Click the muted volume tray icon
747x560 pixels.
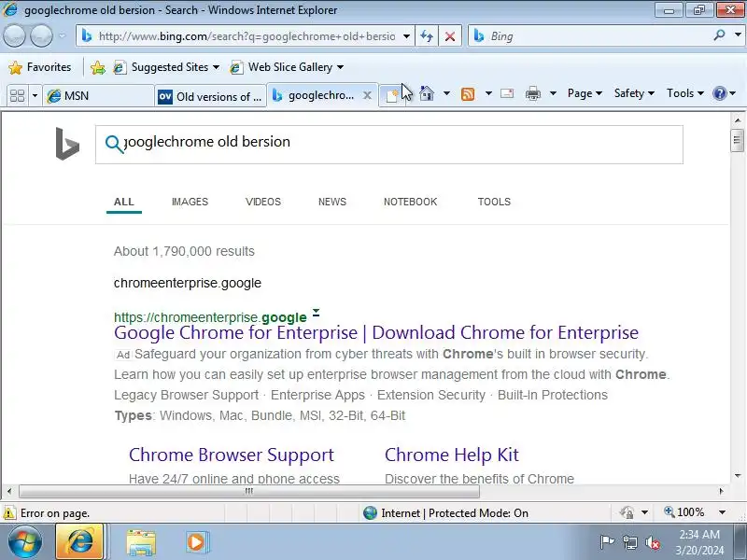[x=652, y=543]
